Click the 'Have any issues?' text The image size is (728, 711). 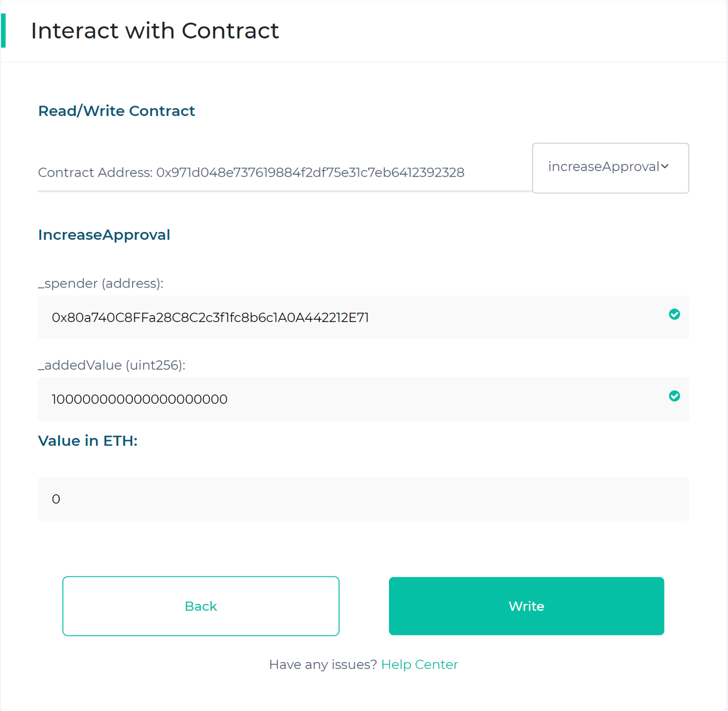[323, 665]
